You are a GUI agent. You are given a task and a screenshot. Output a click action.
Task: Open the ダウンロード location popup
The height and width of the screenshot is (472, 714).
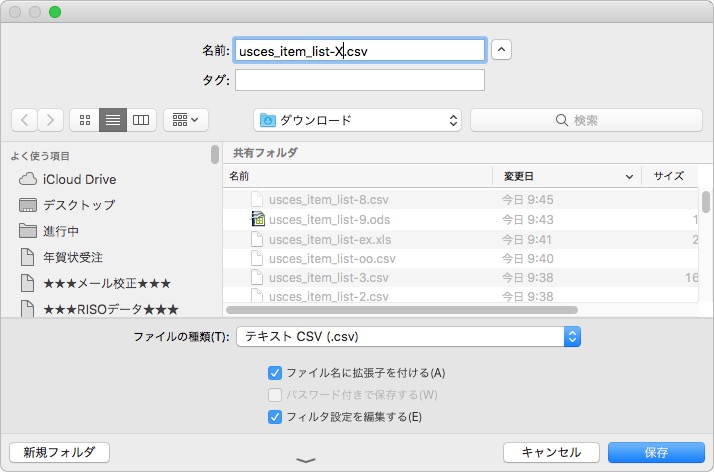tap(357, 120)
